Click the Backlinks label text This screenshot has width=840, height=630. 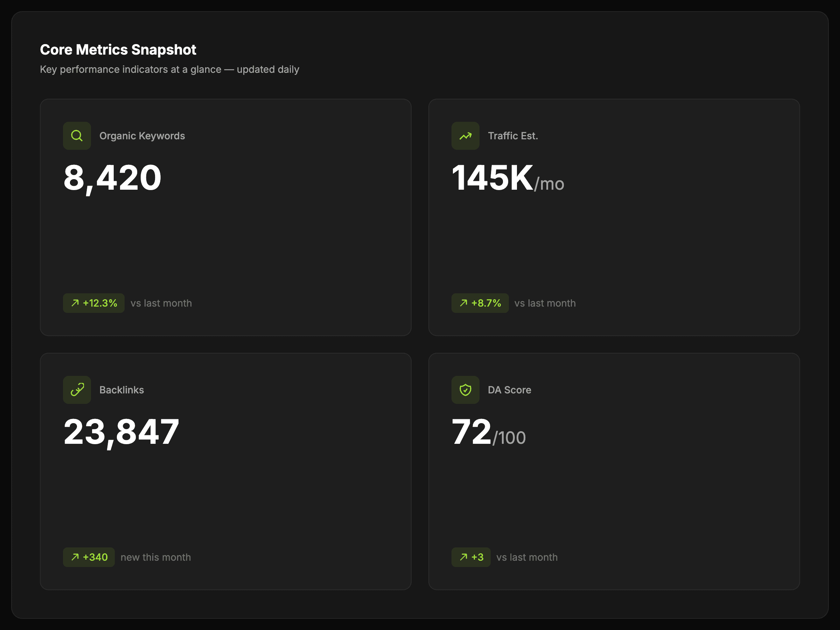[121, 390]
